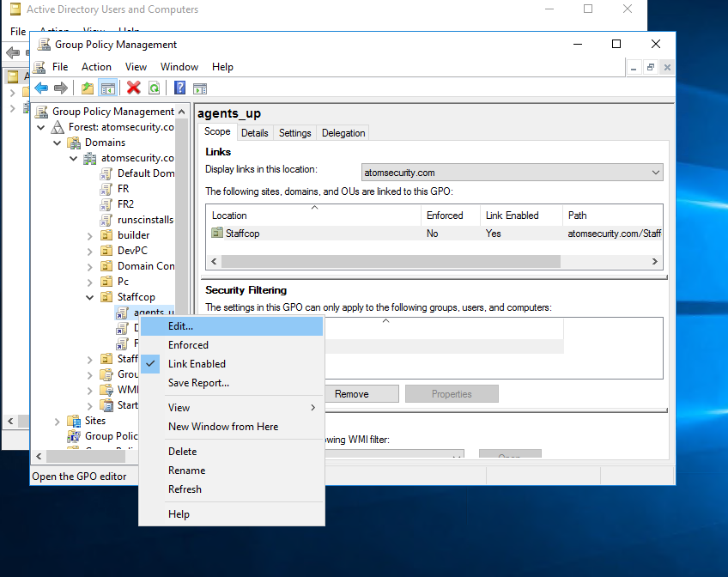The image size is (728, 577).
Task: Choose Edit... from the context menu
Action: point(181,326)
